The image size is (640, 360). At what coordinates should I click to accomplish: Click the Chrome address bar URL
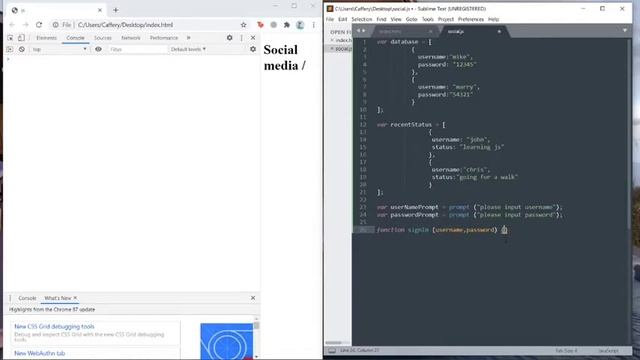click(x=125, y=25)
